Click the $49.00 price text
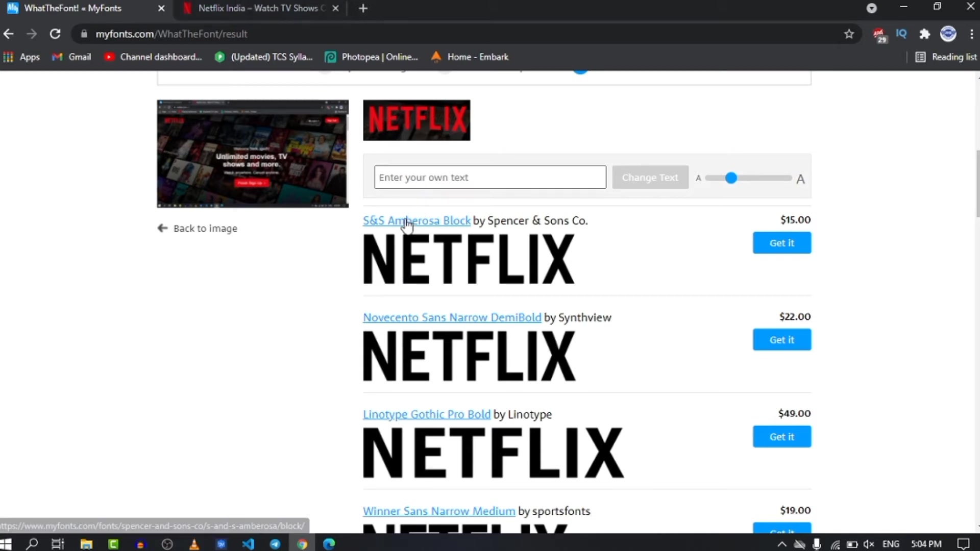Screen dimensions: 980x551 point(794,414)
